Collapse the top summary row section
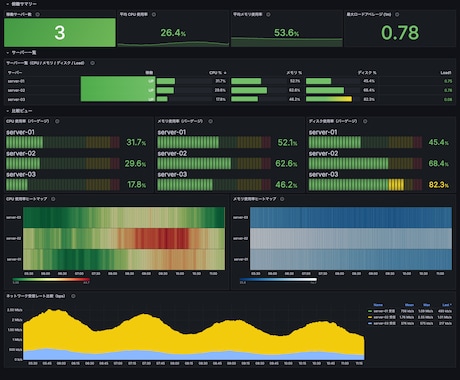The width and height of the screenshot is (460, 380). coord(7,4)
